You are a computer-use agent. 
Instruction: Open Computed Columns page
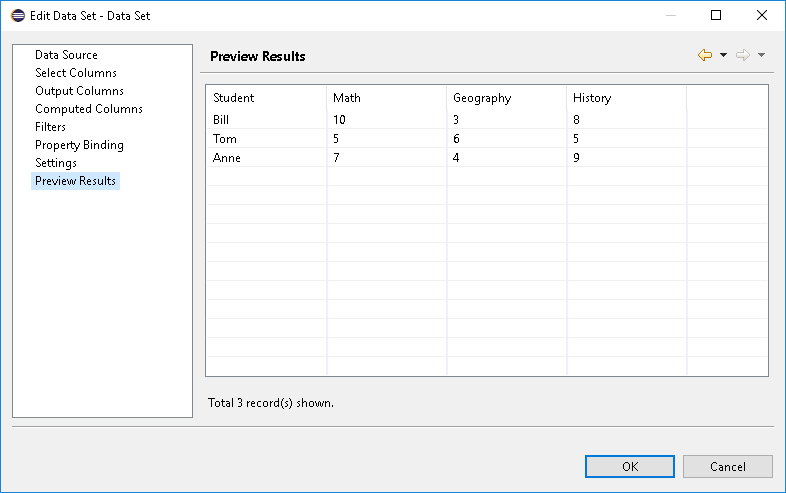pos(89,109)
